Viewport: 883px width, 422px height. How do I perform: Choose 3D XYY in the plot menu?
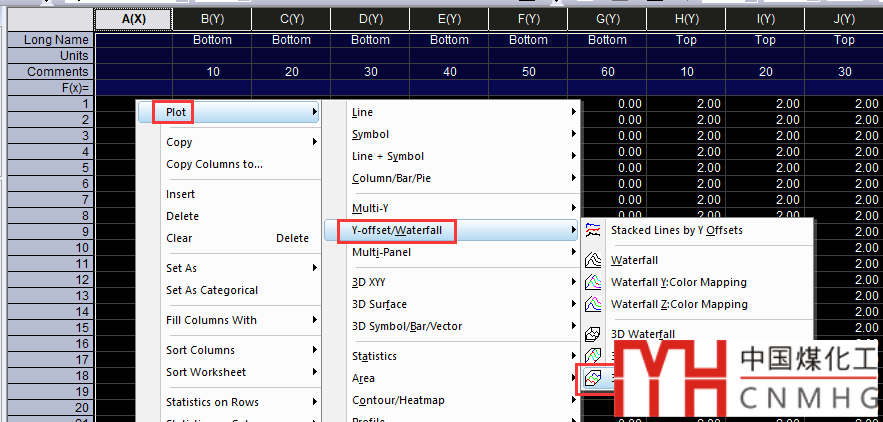[x=369, y=282]
